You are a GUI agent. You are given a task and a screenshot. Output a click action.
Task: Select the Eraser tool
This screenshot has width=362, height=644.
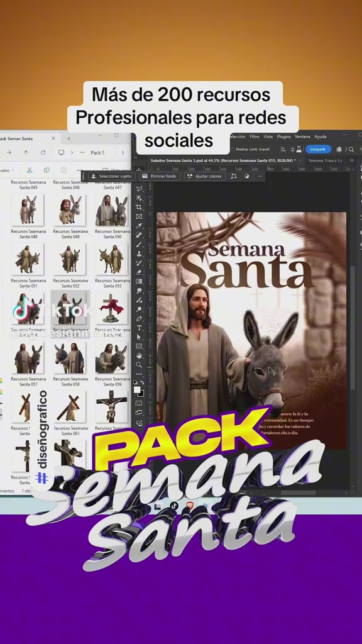tap(139, 272)
